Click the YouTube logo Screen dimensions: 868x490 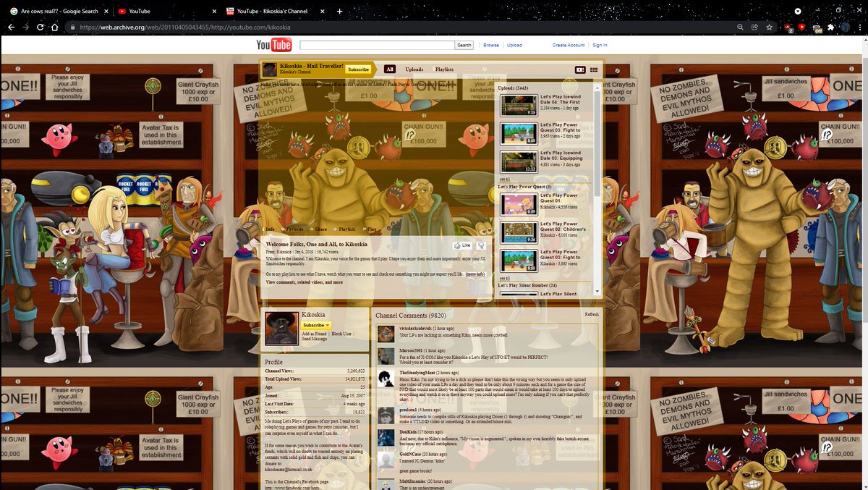point(274,46)
